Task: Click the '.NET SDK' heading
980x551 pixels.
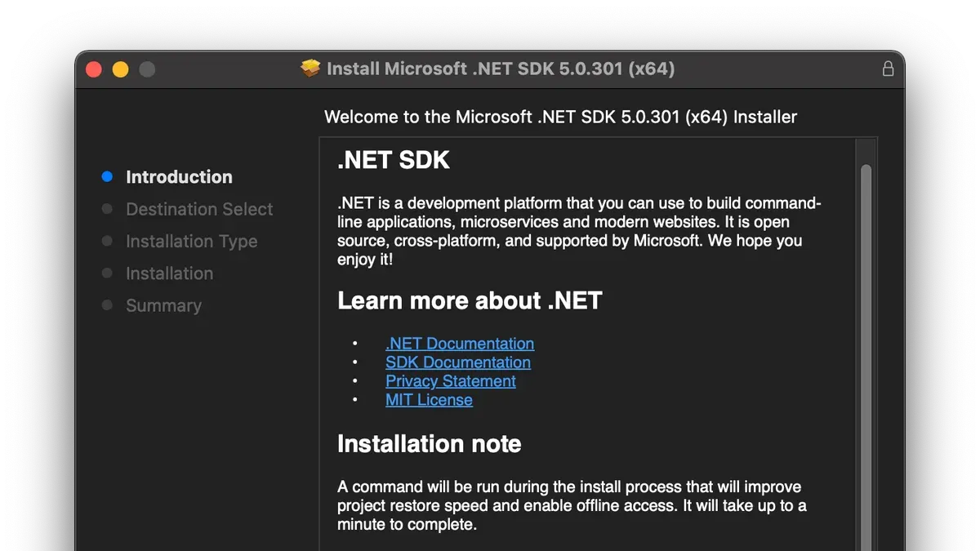Action: point(394,160)
